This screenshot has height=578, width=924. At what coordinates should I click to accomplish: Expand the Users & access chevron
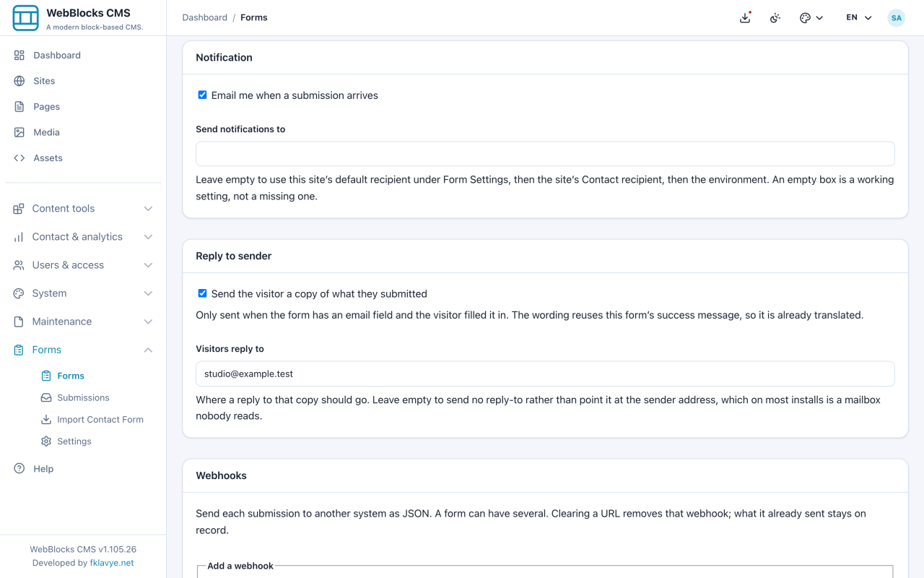coord(148,265)
